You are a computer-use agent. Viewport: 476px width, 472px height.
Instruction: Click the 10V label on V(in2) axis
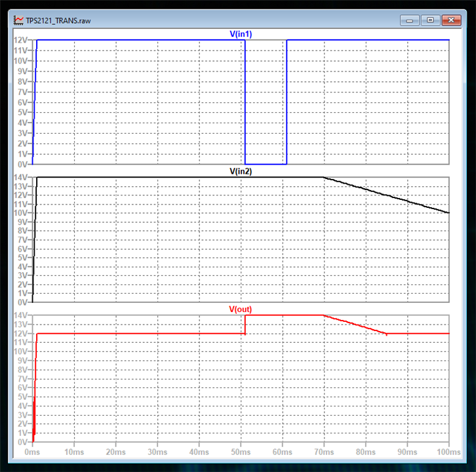coord(20,213)
